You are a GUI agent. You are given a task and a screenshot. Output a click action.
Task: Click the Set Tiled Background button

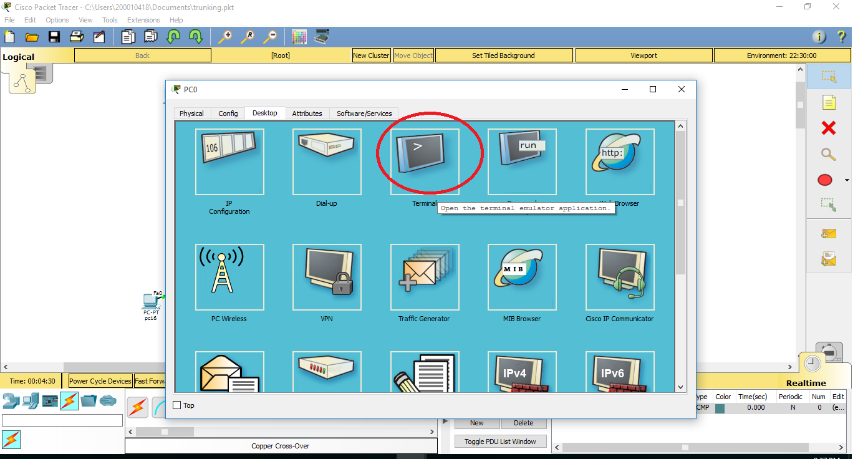tap(503, 55)
